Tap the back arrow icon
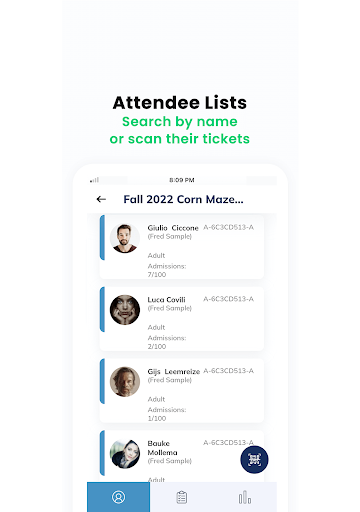 [x=101, y=199]
